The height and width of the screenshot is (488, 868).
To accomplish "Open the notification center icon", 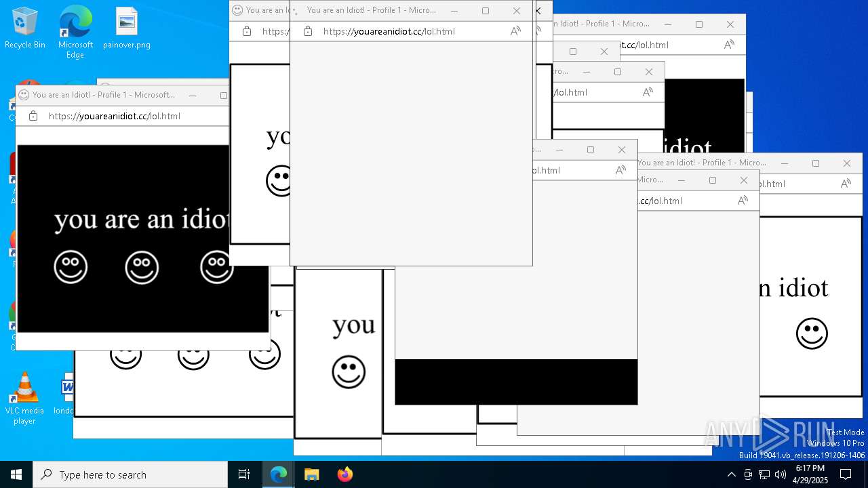I will 846,474.
